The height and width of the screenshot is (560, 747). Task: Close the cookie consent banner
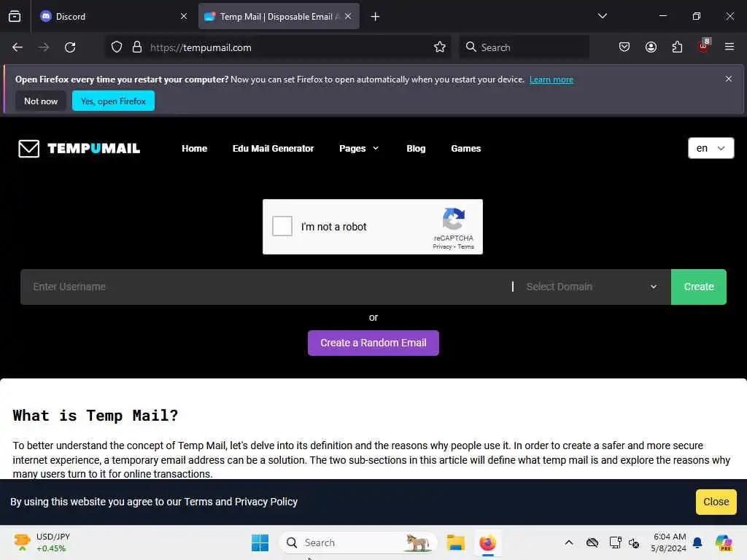coord(716,502)
